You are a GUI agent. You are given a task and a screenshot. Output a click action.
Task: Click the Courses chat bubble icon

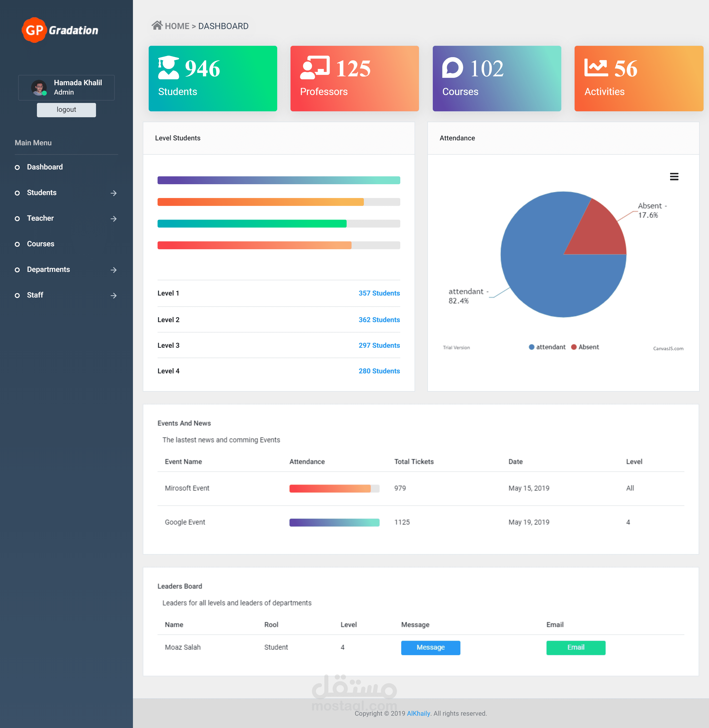coord(452,68)
